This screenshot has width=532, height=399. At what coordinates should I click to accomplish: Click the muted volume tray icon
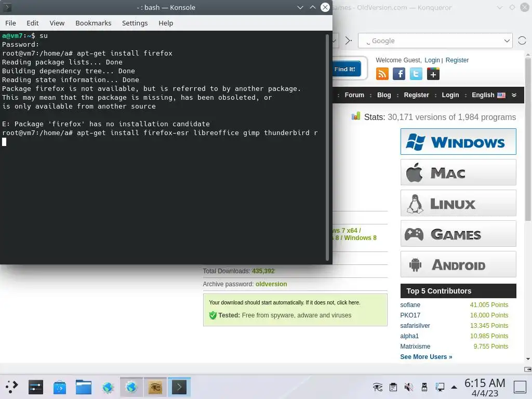click(409, 387)
